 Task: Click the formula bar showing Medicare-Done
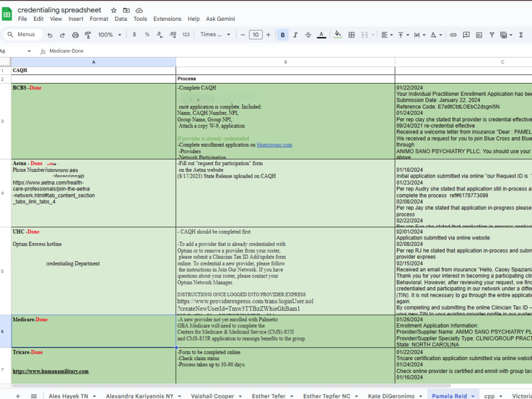pos(288,51)
